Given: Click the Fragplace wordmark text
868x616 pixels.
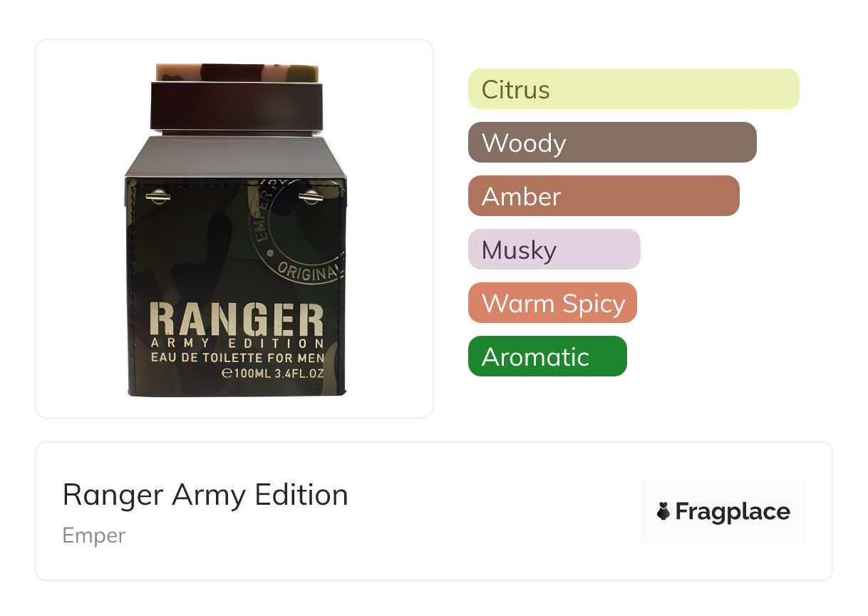Looking at the screenshot, I should pos(733,512).
